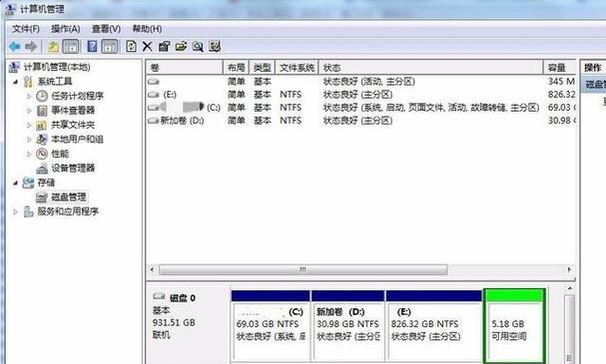Select the 磁盘管理 tree item label
The height and width of the screenshot is (364, 606).
click(x=69, y=197)
